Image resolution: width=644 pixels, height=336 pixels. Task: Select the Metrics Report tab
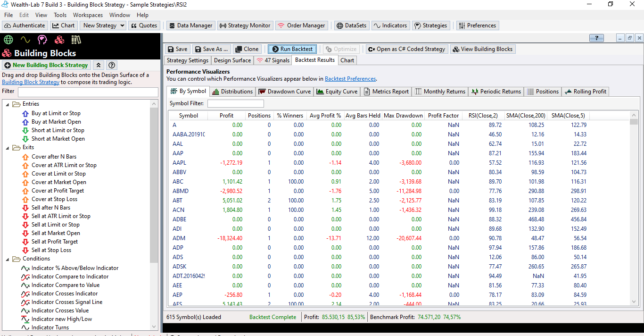pos(386,92)
